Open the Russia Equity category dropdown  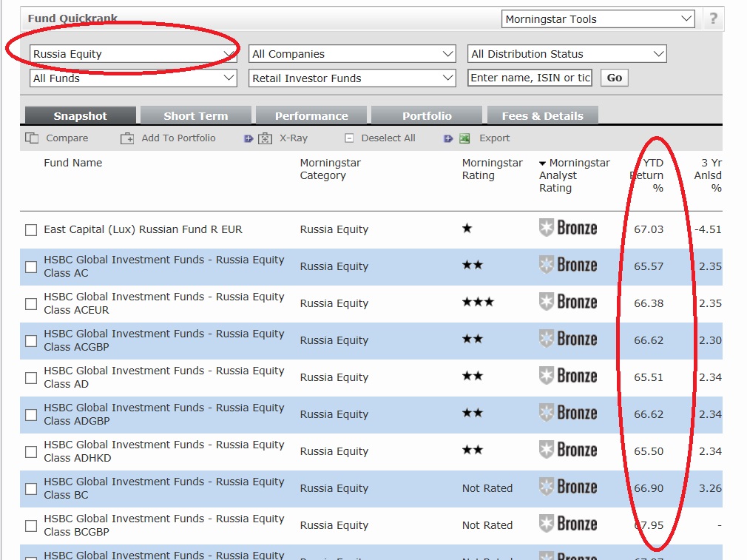pyautogui.click(x=133, y=54)
